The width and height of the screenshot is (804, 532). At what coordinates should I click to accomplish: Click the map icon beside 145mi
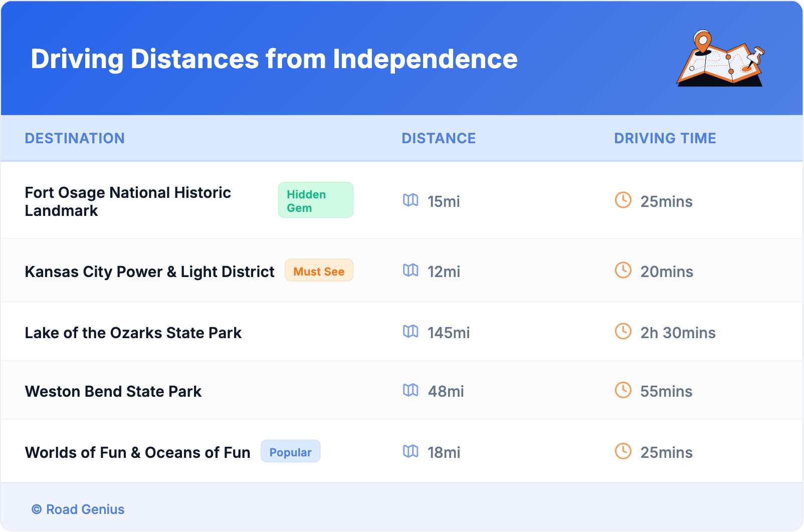[411, 332]
